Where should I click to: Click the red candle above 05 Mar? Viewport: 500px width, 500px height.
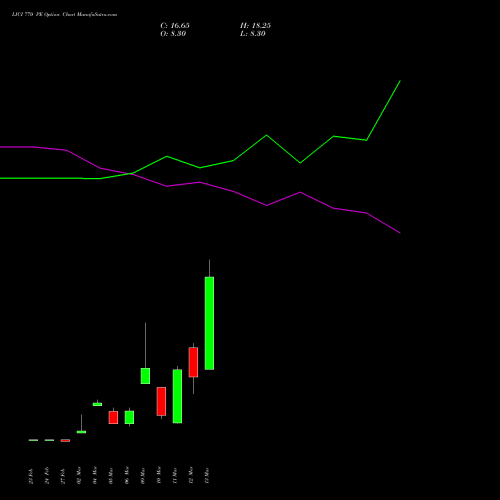pyautogui.click(x=113, y=417)
